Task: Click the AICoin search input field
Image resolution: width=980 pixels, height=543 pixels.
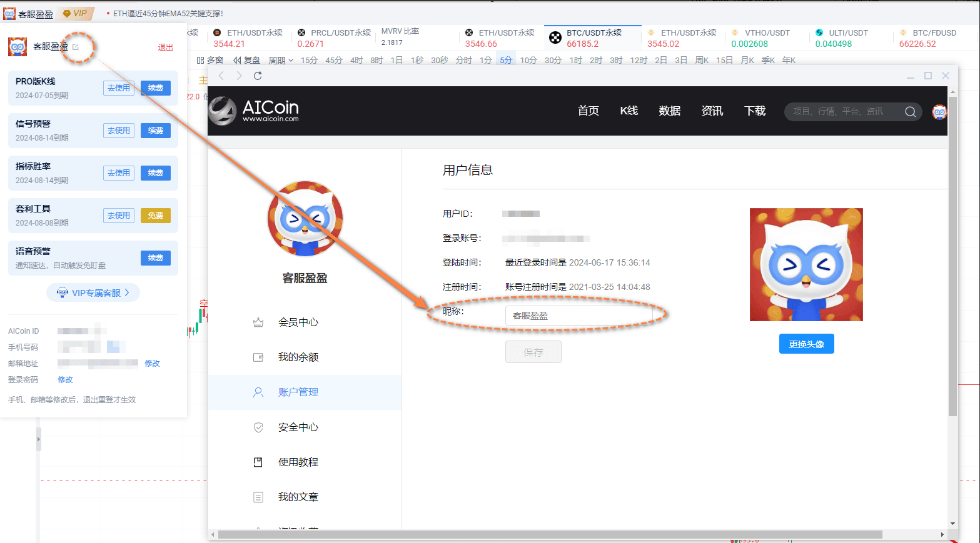Action: point(844,111)
